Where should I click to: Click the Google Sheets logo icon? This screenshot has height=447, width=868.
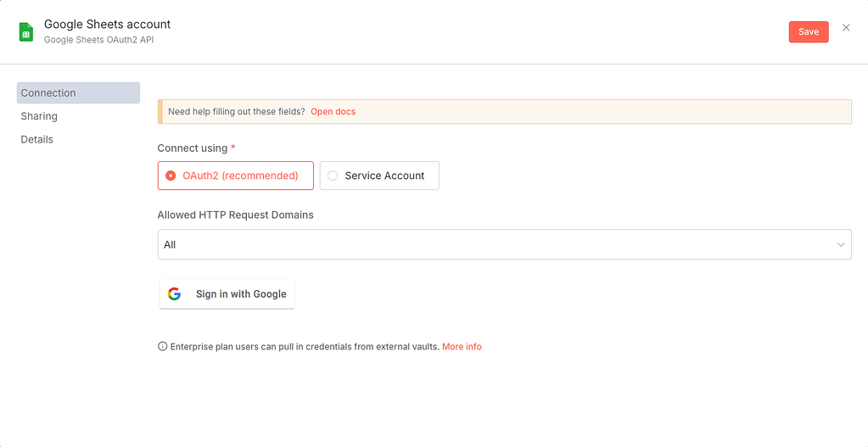click(x=26, y=32)
